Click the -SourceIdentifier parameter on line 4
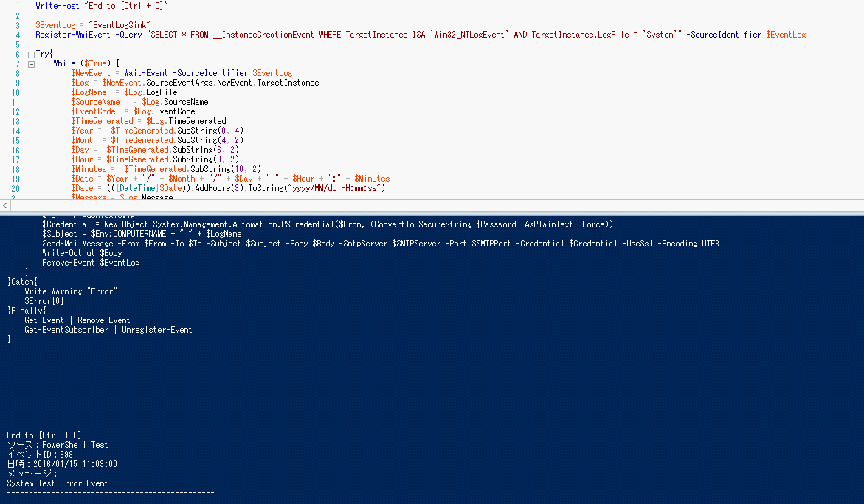The height and width of the screenshot is (504, 864). pyautogui.click(x=724, y=35)
